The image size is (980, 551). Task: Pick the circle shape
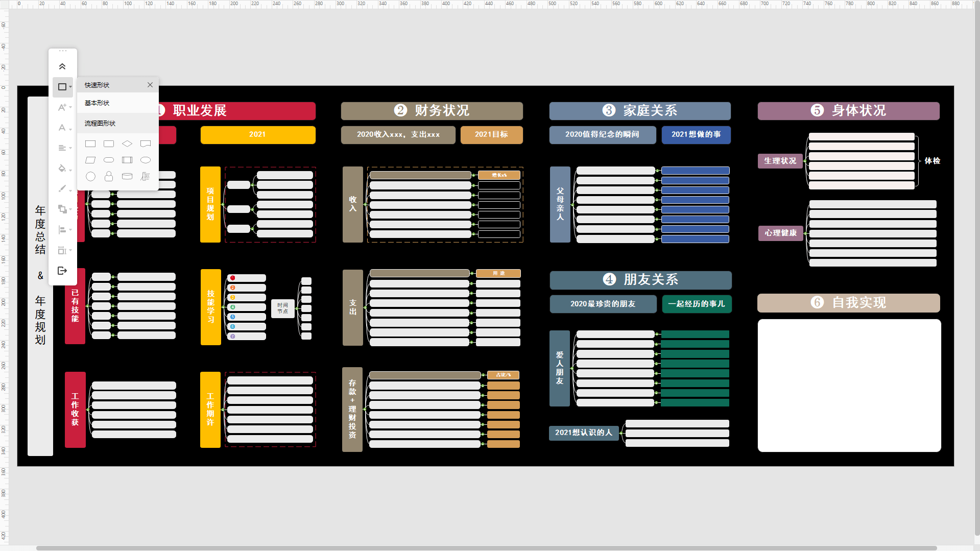(x=90, y=176)
